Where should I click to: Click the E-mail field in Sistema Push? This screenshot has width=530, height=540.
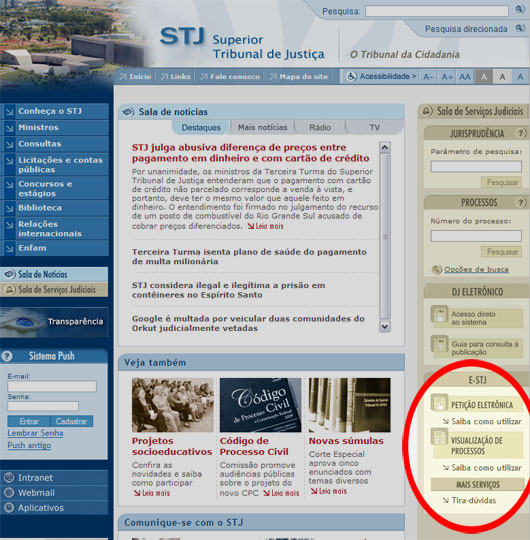click(x=52, y=386)
